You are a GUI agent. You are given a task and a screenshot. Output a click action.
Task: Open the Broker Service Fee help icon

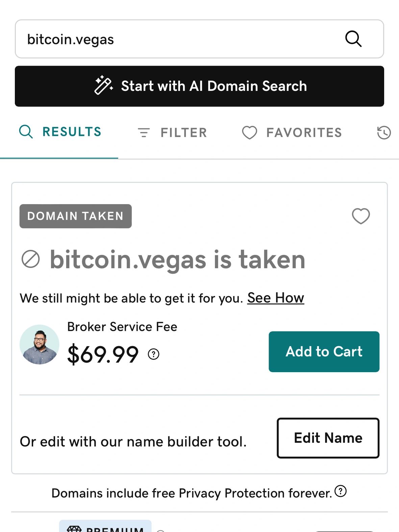(154, 354)
